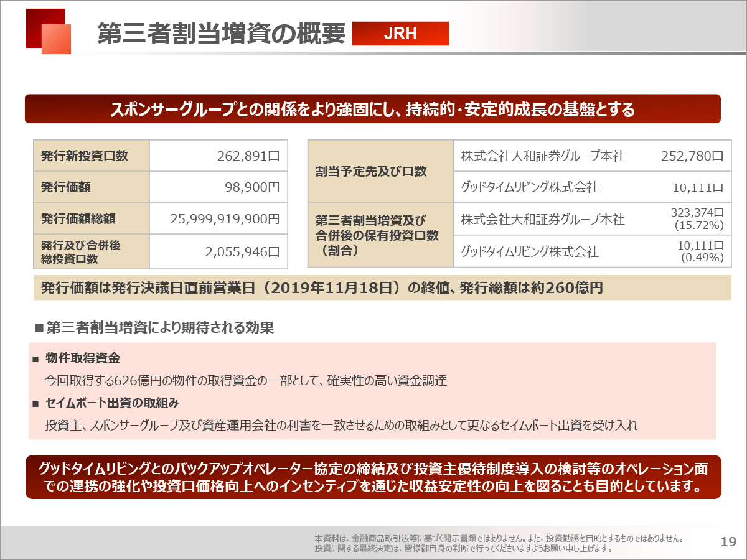Image resolution: width=747 pixels, height=560 pixels.
Task: Click the page number 19
Action: coord(728,541)
